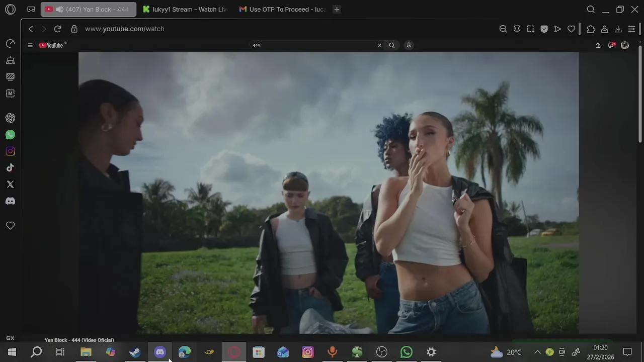Viewport: 644px width, 362px height.
Task: Click the video player to pause
Action: 329,193
